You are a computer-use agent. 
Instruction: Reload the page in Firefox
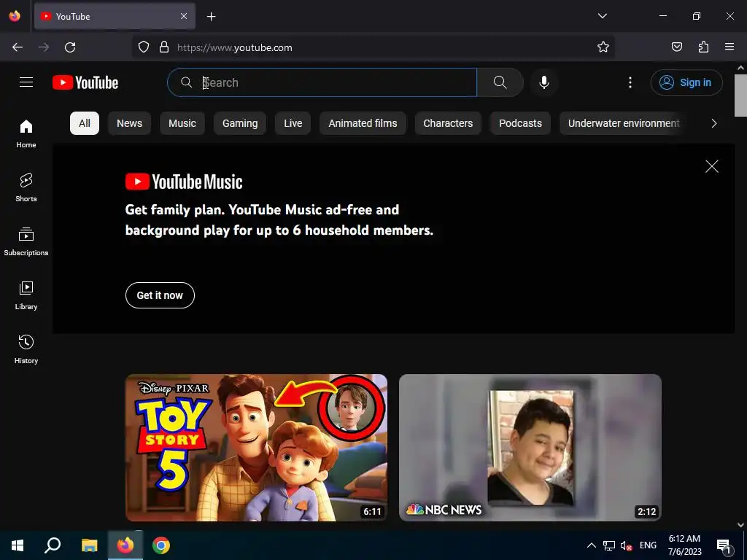click(70, 47)
